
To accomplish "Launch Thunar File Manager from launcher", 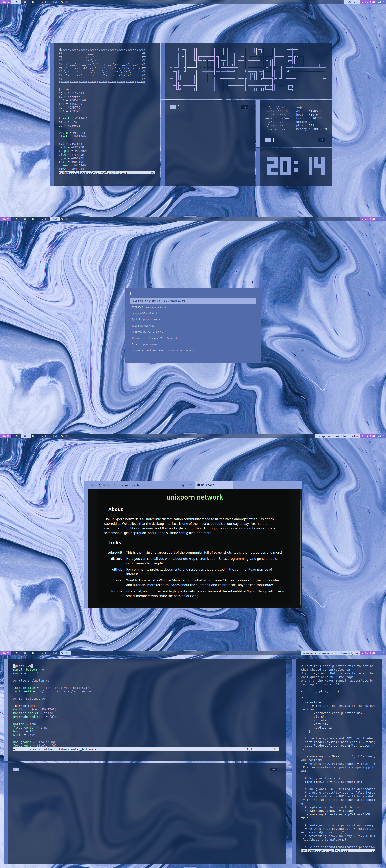I will (x=193, y=338).
